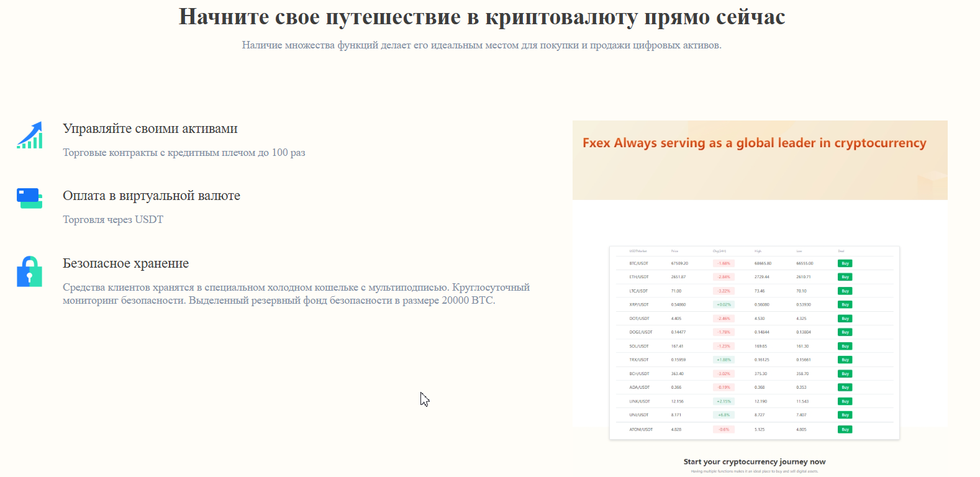
Task: Click the +1.88% change badge
Action: [724, 360]
